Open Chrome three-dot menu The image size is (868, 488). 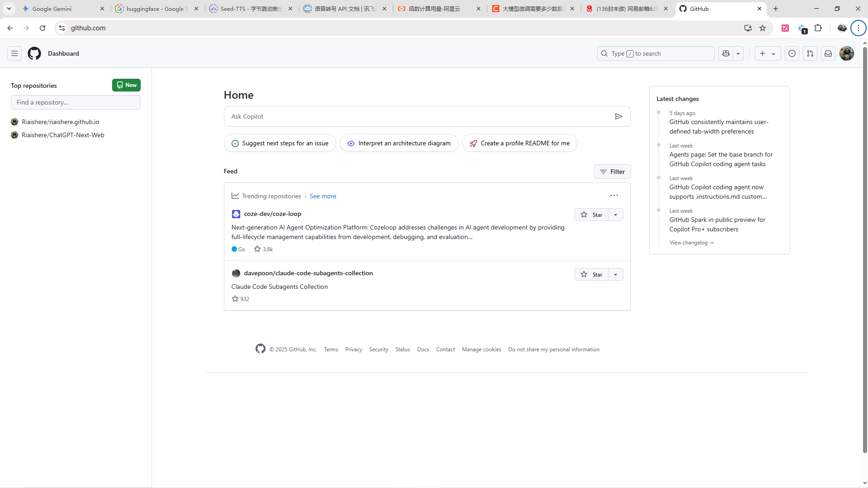point(858,28)
